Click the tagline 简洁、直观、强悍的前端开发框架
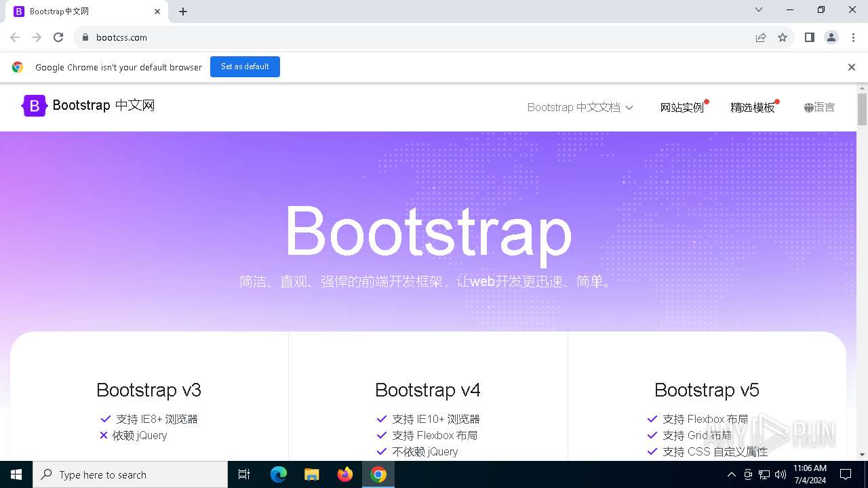Viewport: 868px width, 488px height. (x=341, y=281)
